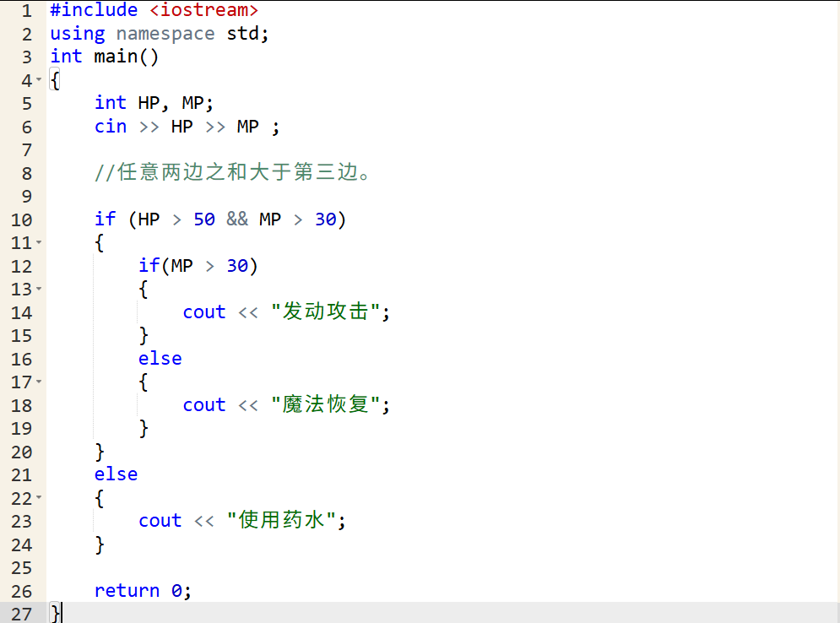840x623 pixels.
Task: Click the closing brace on line 20
Action: click(x=100, y=452)
